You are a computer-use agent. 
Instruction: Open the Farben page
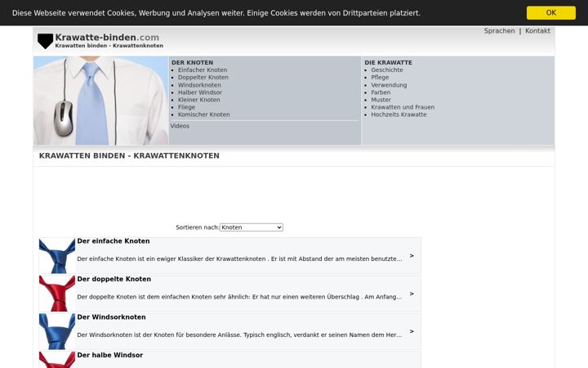point(381,92)
